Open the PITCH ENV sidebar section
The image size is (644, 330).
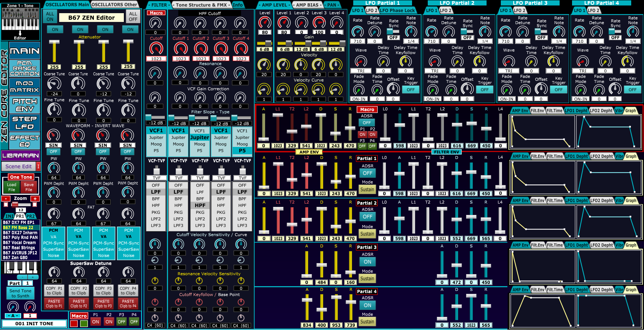pos(24,105)
